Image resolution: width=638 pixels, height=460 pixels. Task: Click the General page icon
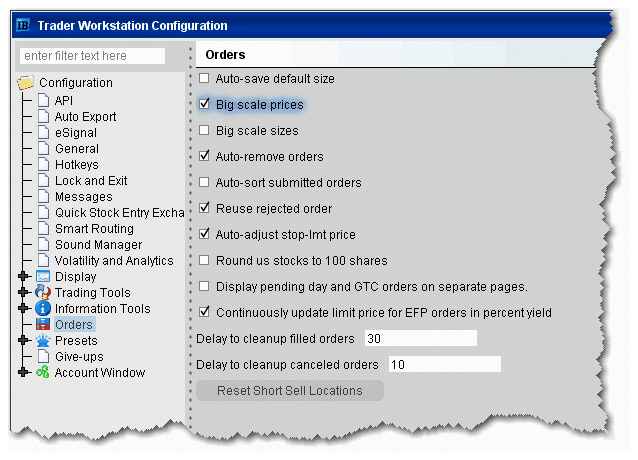[43, 148]
